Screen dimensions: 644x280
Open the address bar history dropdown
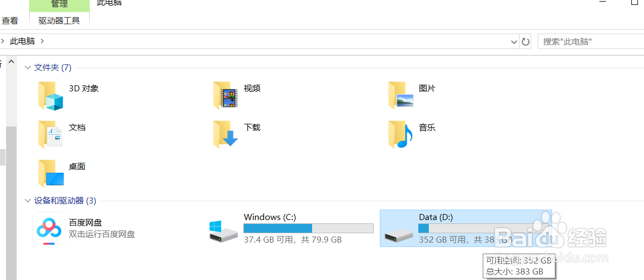[x=514, y=42]
